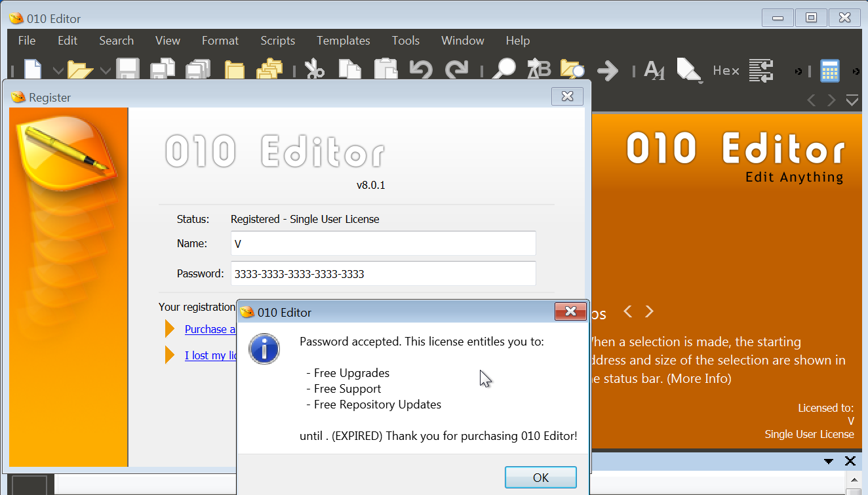The height and width of the screenshot is (495, 868).
Task: Click the New File toolbar icon
Action: click(33, 69)
